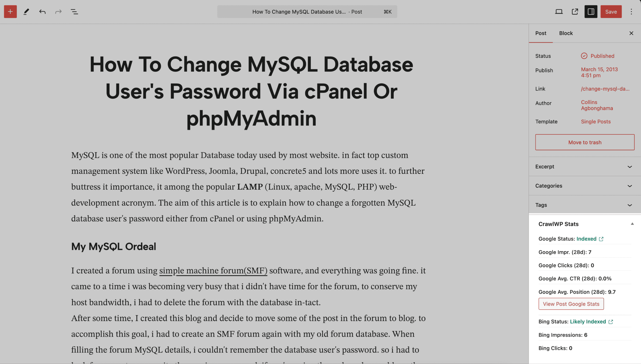Screen dimensions: 641x364
Task: Expand the Categories panel
Action: coord(585,186)
